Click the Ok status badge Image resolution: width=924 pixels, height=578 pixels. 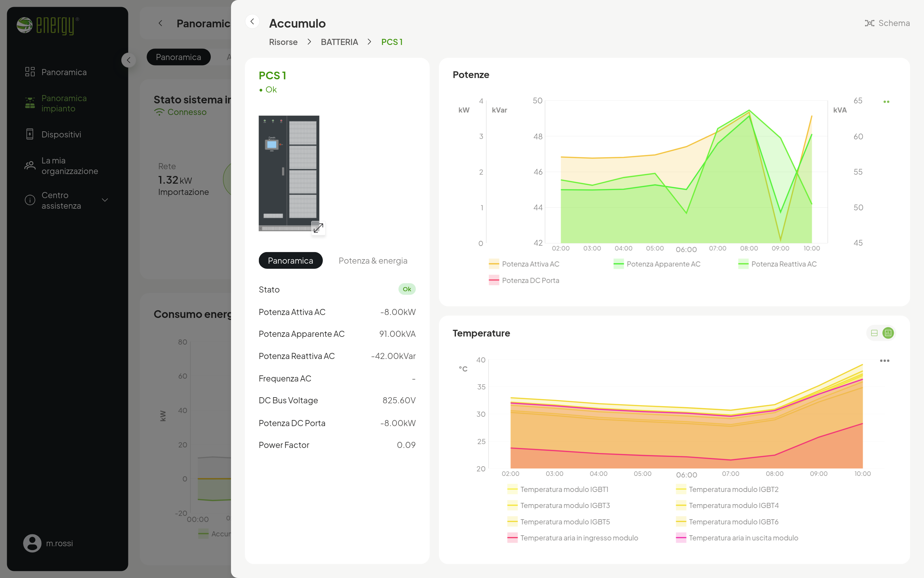pos(406,289)
